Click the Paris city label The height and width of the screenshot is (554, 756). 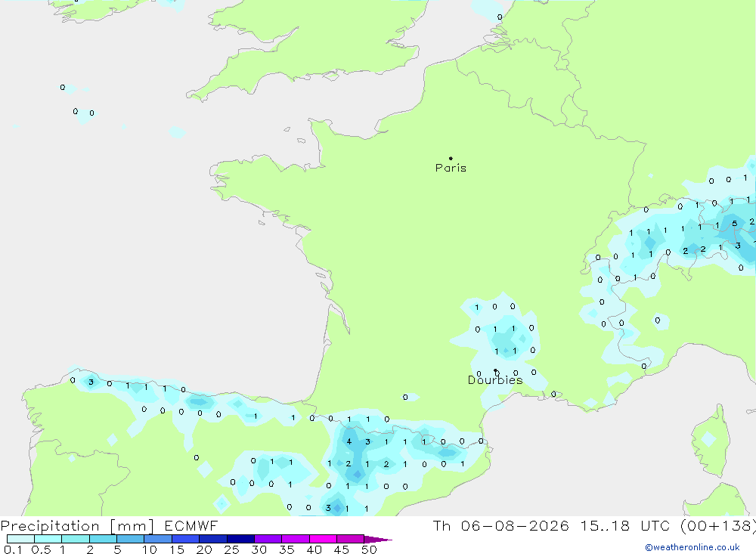[451, 168]
